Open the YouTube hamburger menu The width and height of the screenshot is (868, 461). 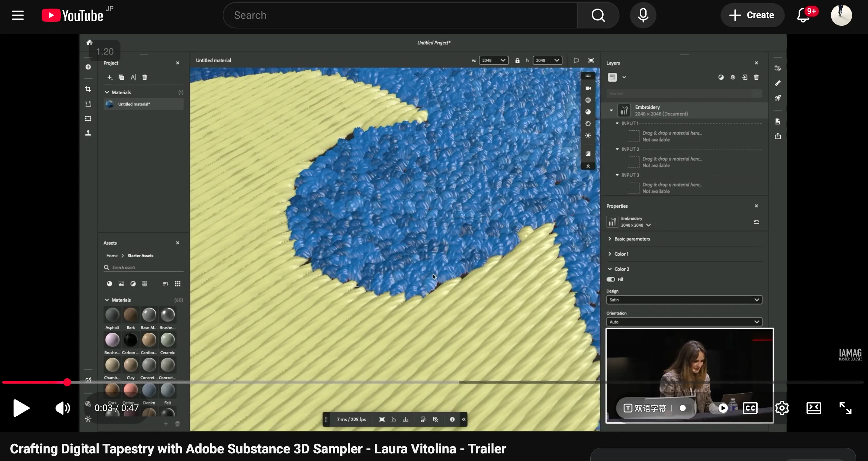18,15
